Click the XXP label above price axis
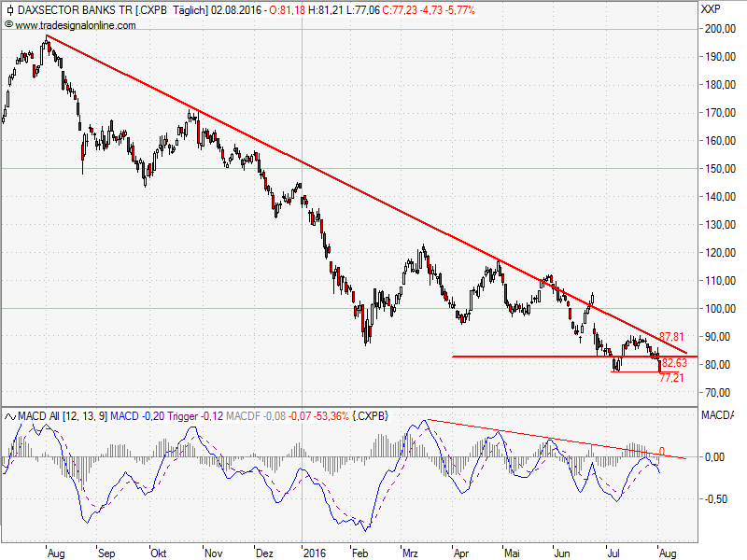Viewport: 747px width, 560px height. tap(711, 10)
